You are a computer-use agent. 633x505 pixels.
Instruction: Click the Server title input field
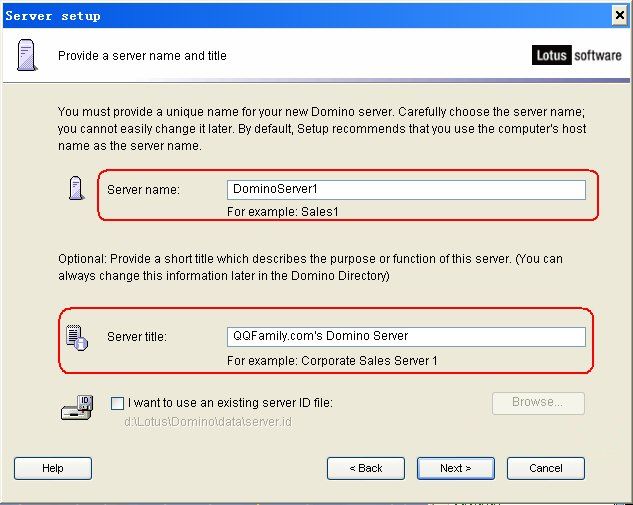(406, 337)
